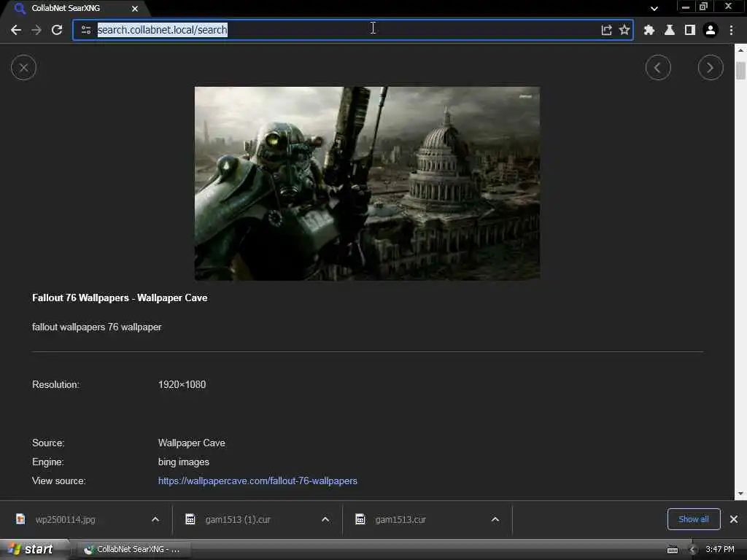This screenshot has height=560, width=747.
Task: Click the on-screen keyboard tray icon
Action: click(x=672, y=550)
